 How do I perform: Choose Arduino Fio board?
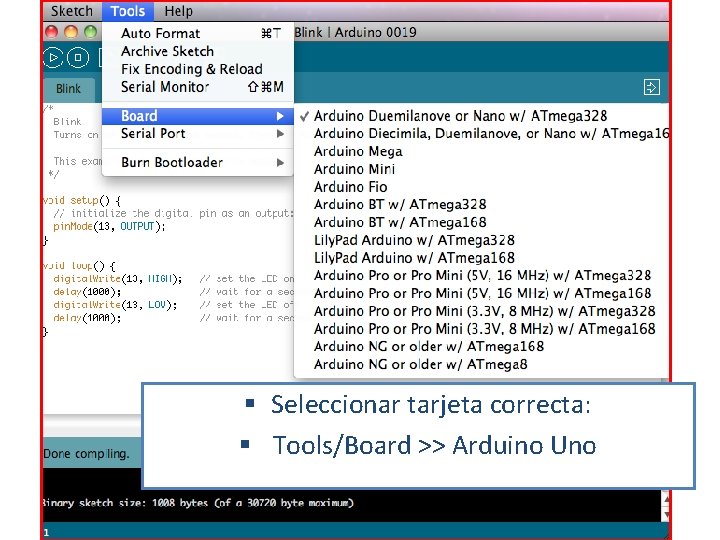coord(481,187)
